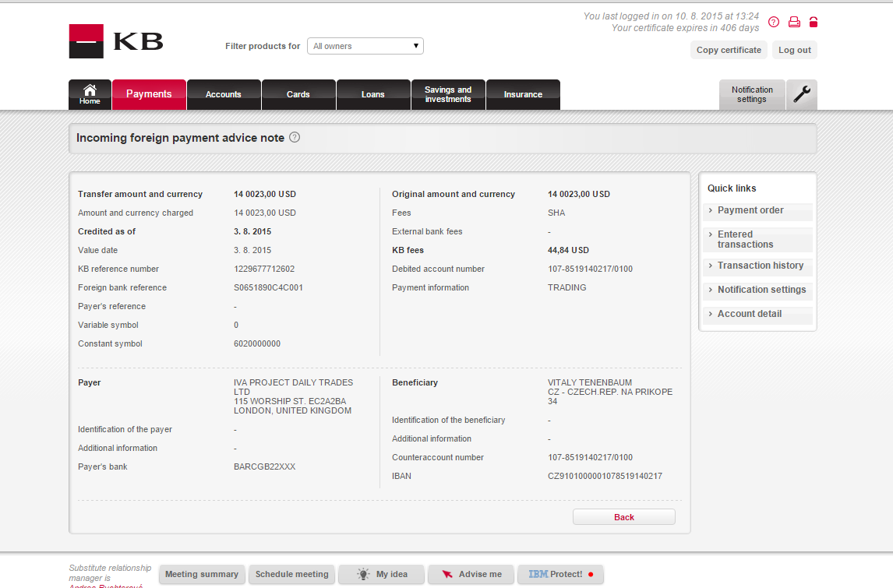Click help icon beside advice note title
This screenshot has height=588, width=893.
click(x=295, y=137)
